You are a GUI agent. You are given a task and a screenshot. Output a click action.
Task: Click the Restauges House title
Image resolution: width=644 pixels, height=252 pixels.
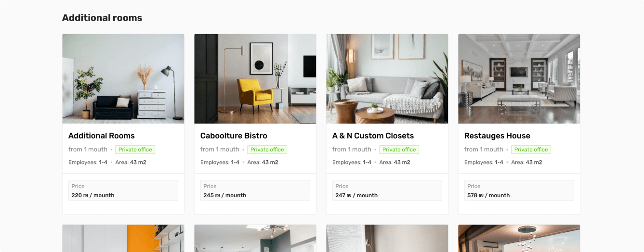pos(497,136)
